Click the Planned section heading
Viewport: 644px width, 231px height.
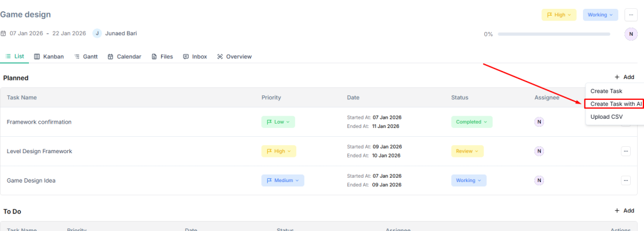click(16, 78)
